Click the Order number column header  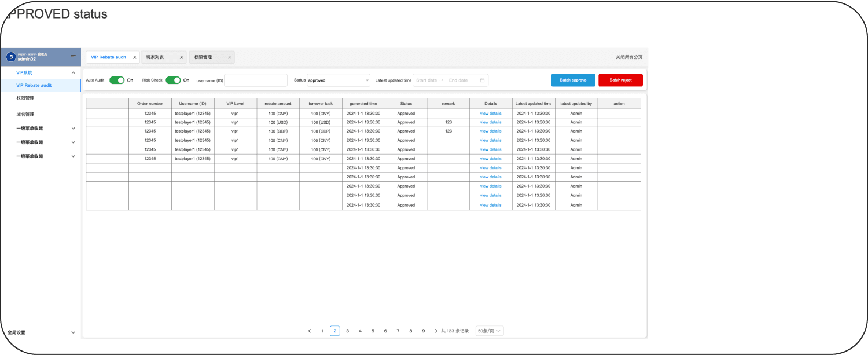(x=150, y=103)
